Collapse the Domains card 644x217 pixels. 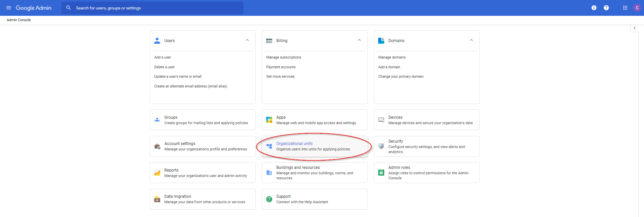click(471, 40)
